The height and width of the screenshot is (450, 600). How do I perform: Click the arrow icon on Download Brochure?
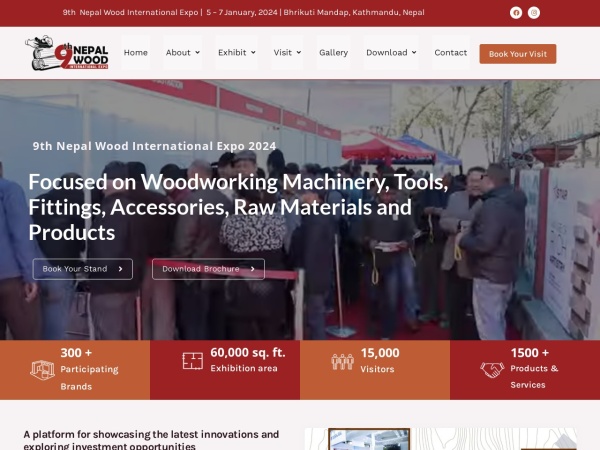point(253,269)
